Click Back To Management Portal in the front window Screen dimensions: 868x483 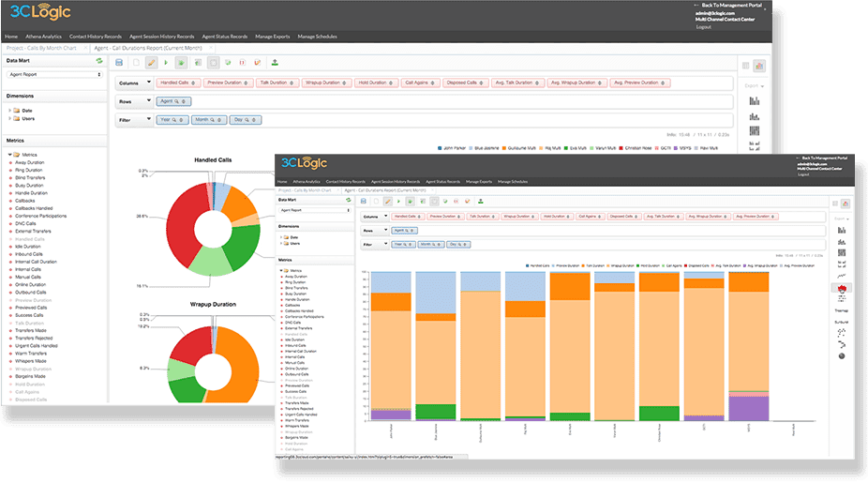825,158
